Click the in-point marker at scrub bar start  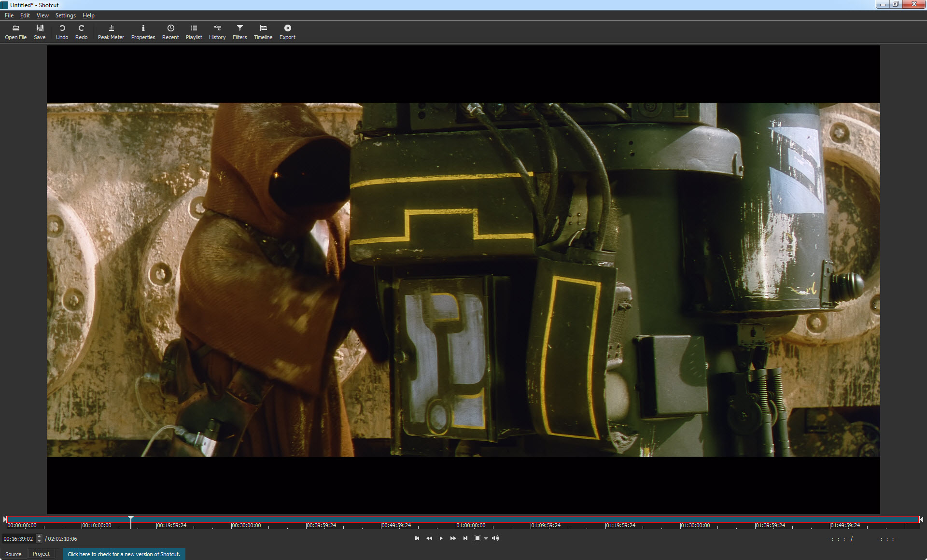coord(5,519)
